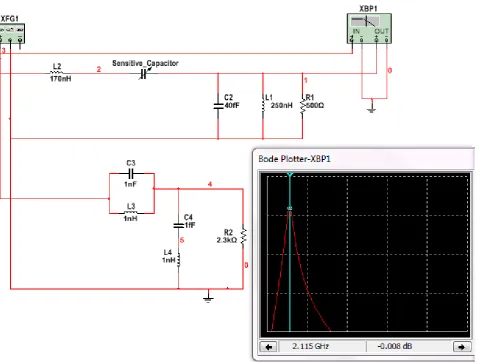Select inductor L4 1nH

(179, 260)
